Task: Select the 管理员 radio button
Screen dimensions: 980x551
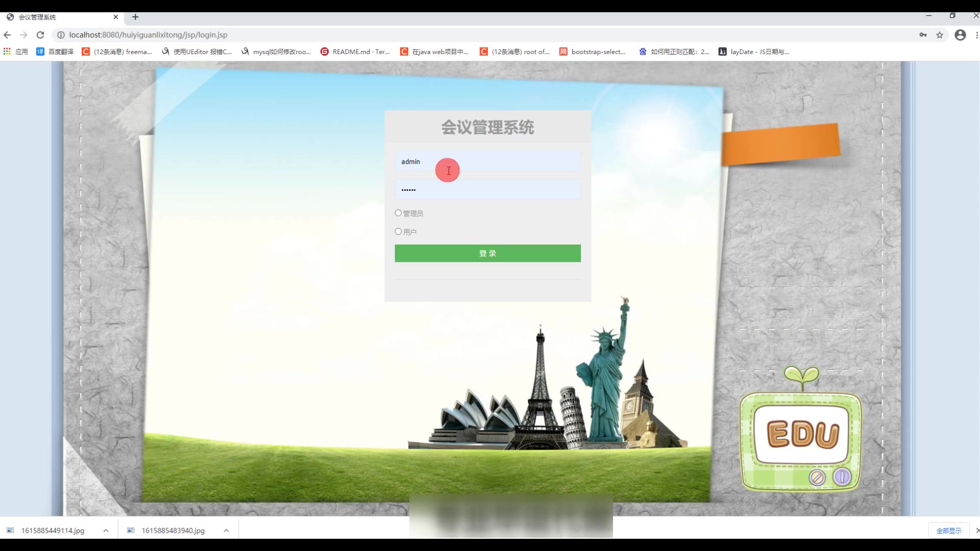Action: pyautogui.click(x=398, y=213)
